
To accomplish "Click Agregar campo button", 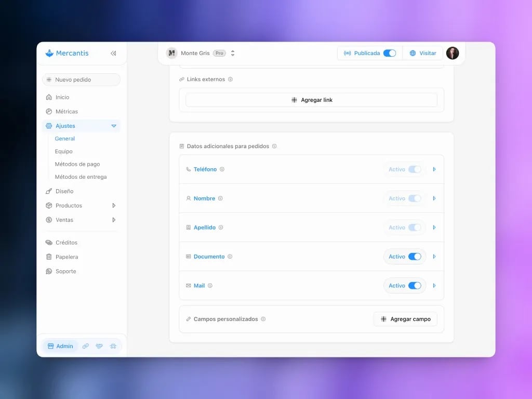I will [405, 320].
